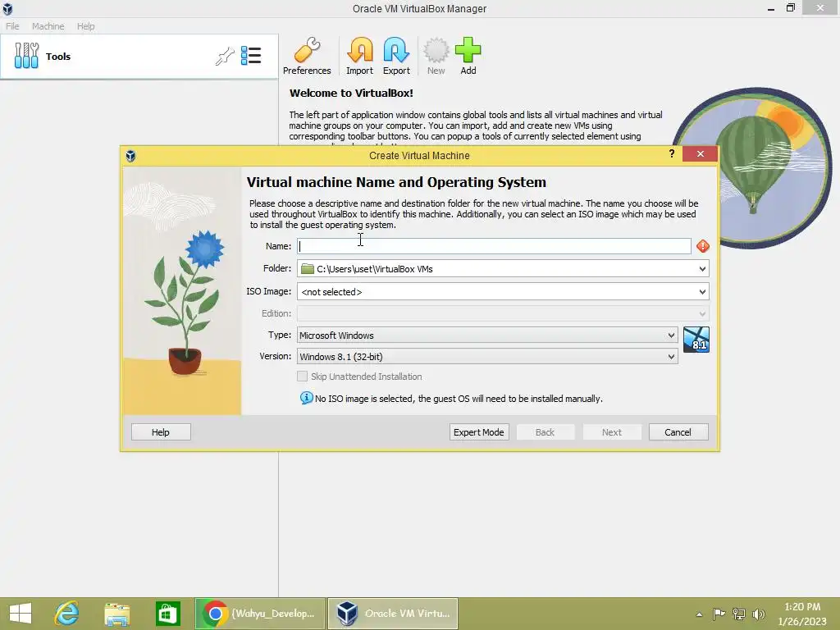Viewport: 840px width, 630px height.
Task: Click the green Add machine icon
Action: (468, 57)
